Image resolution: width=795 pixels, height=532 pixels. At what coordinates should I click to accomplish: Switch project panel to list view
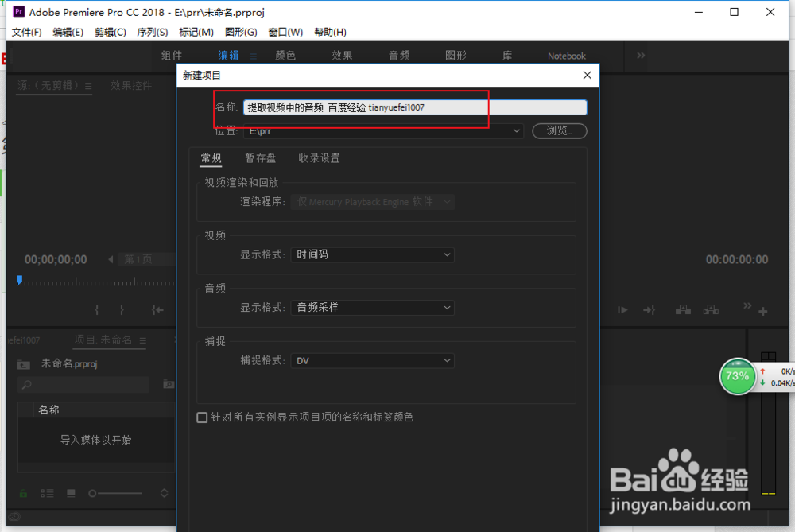(47, 493)
